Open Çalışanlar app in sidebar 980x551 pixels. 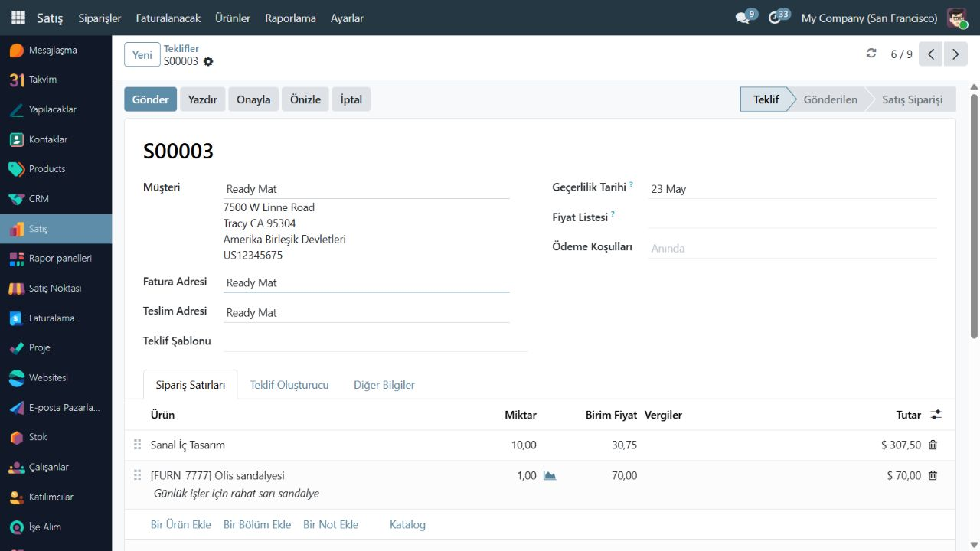(x=56, y=467)
